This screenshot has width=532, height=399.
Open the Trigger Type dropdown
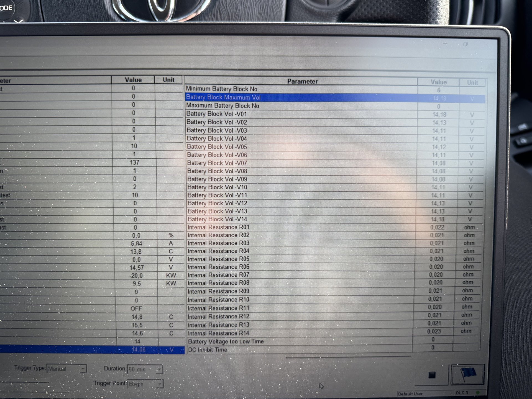click(83, 369)
